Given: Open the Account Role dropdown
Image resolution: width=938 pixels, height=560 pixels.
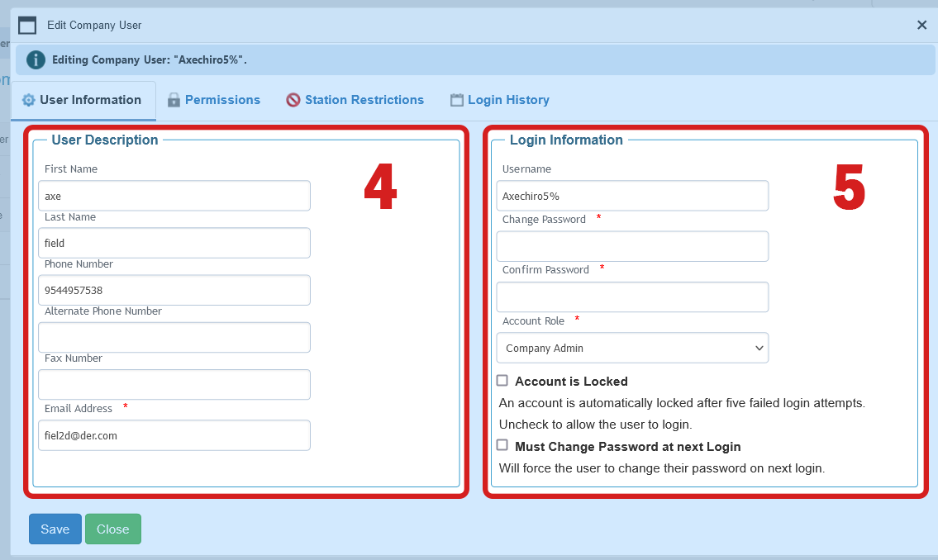Looking at the screenshot, I should tap(631, 348).
